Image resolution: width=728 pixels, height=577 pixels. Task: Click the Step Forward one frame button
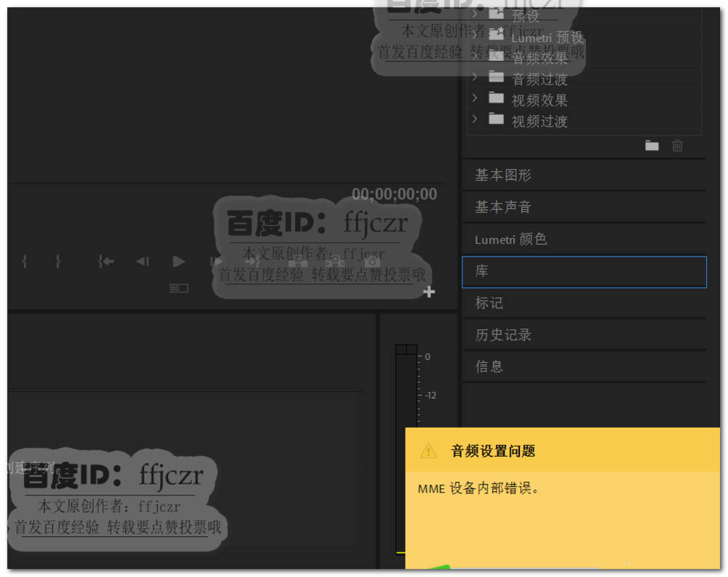(x=216, y=262)
